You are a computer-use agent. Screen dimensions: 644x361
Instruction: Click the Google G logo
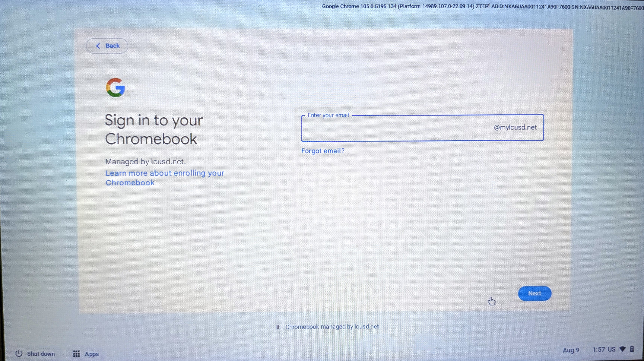116,87
